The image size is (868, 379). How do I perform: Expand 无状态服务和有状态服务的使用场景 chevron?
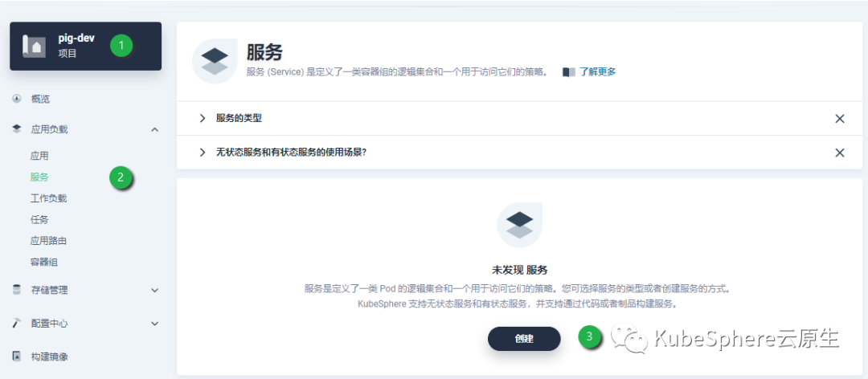tap(202, 152)
